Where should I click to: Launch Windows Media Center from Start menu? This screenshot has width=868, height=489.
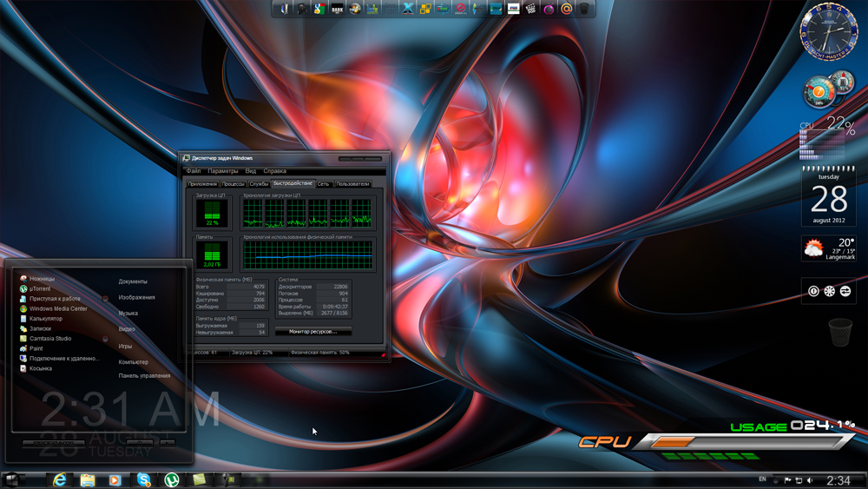tap(53, 308)
